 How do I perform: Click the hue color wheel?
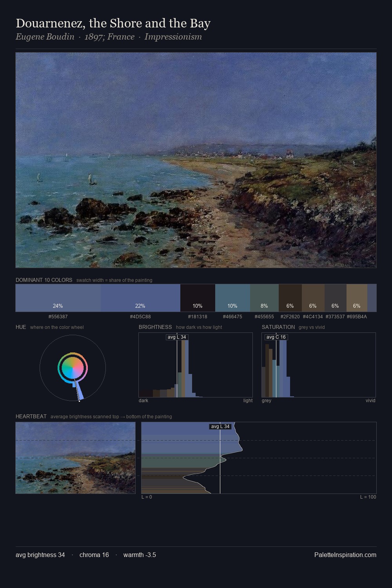73,368
